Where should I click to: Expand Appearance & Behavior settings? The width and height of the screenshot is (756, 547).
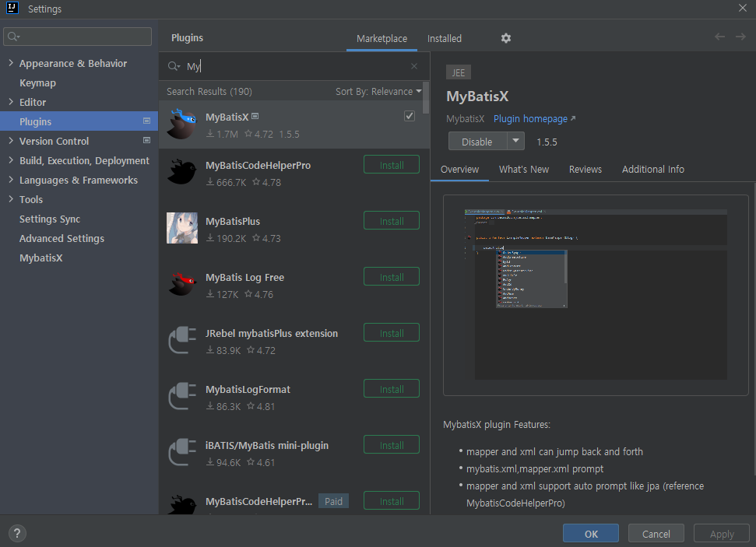coord(11,63)
